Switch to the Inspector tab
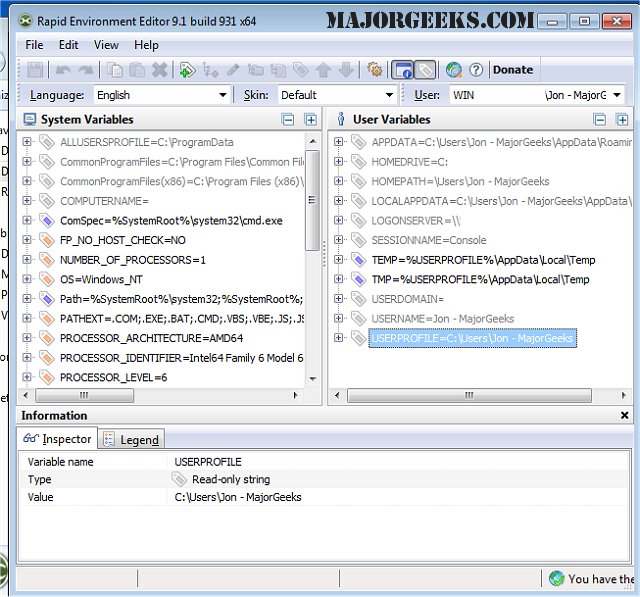The width and height of the screenshot is (640, 597). pyautogui.click(x=57, y=439)
